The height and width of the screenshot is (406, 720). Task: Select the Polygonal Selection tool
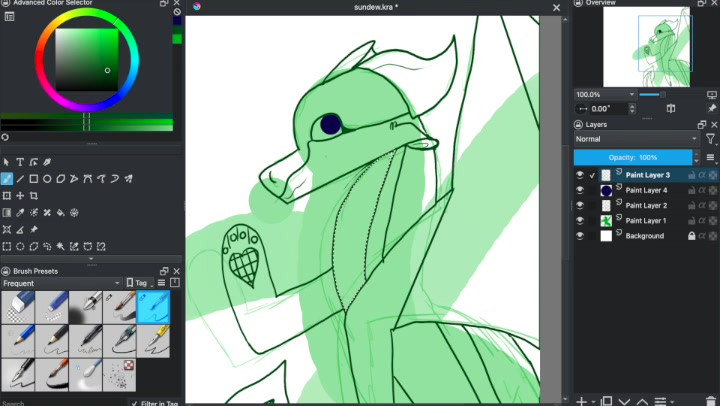34,247
